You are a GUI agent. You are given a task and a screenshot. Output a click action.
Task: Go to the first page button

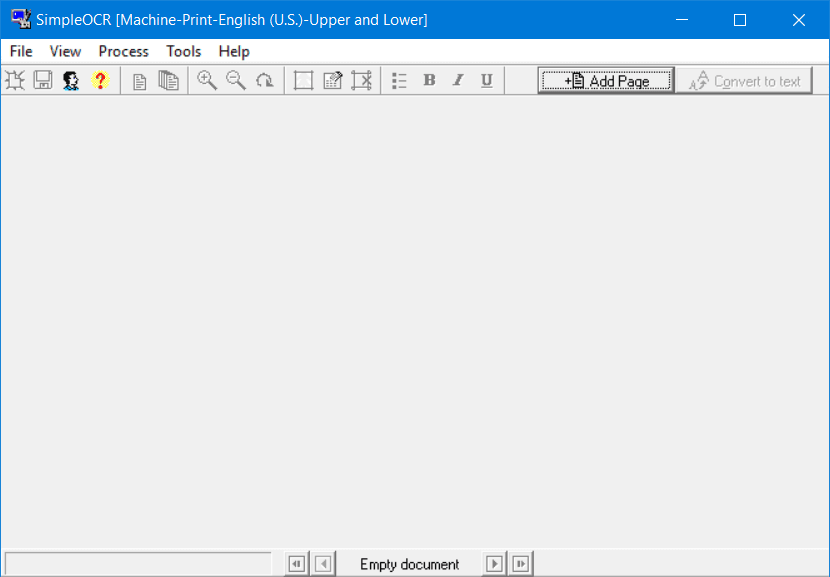(x=296, y=564)
